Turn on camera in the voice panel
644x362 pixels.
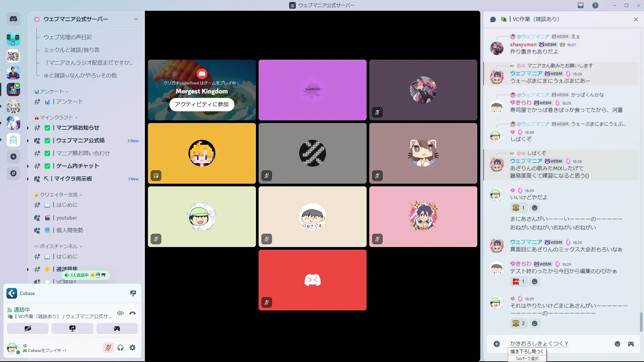(x=28, y=328)
